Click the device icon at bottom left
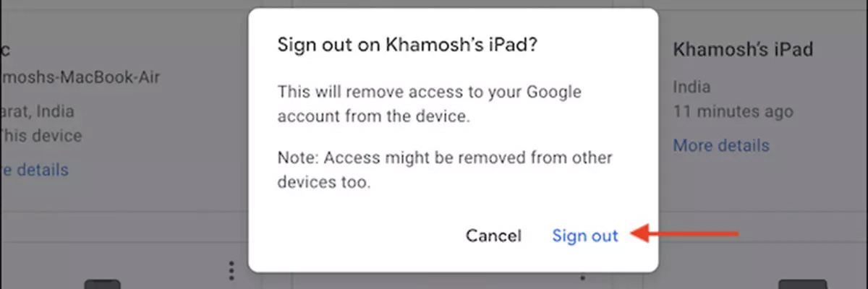Image resolution: width=868 pixels, height=289 pixels. point(102,284)
